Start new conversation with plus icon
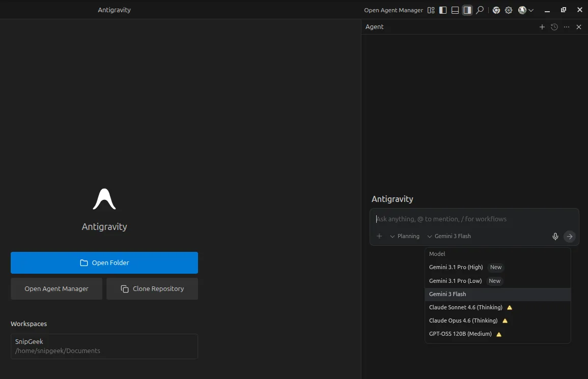Screen dimensions: 588x379 (x=542, y=27)
